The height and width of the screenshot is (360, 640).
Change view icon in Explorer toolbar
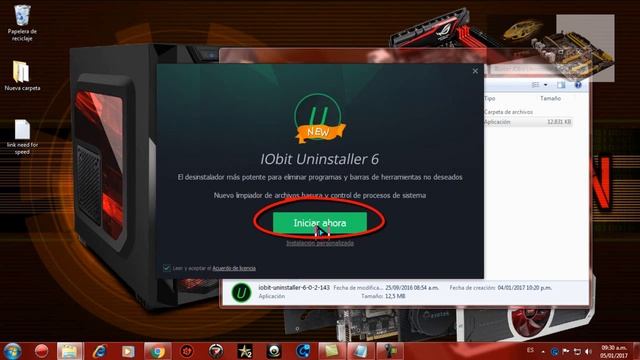click(536, 85)
